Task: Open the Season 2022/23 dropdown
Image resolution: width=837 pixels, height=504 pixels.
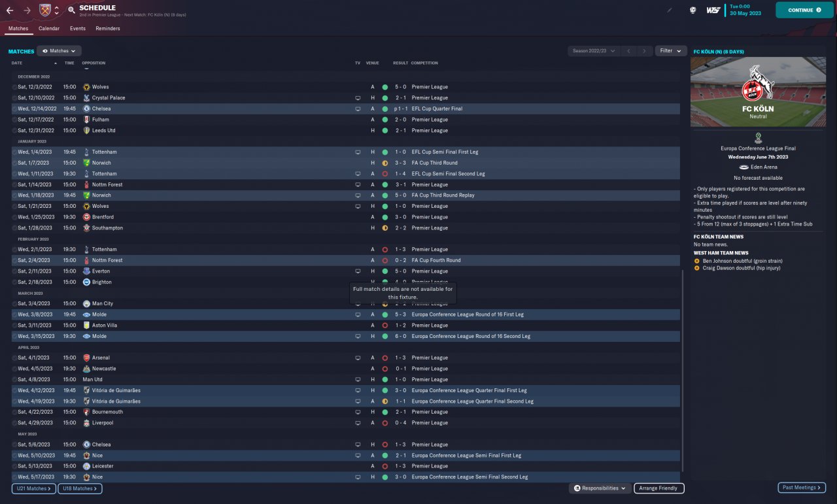Action: pyautogui.click(x=594, y=51)
